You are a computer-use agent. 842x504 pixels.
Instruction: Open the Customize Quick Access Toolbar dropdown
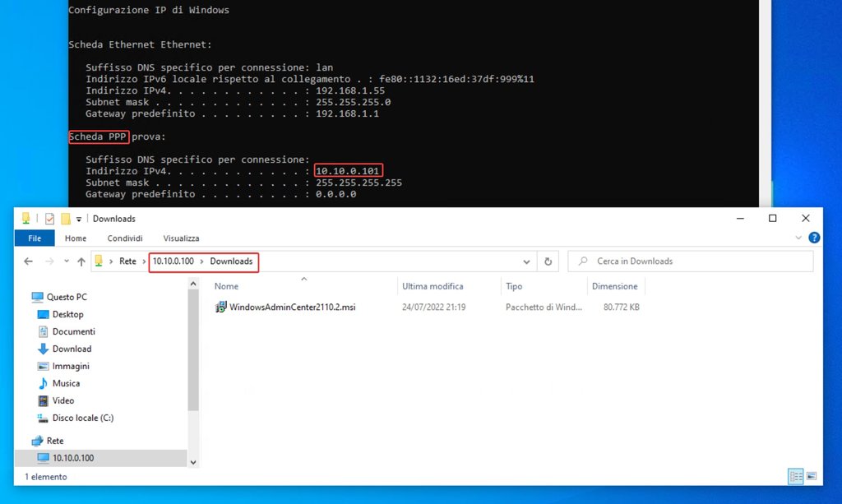[79, 219]
